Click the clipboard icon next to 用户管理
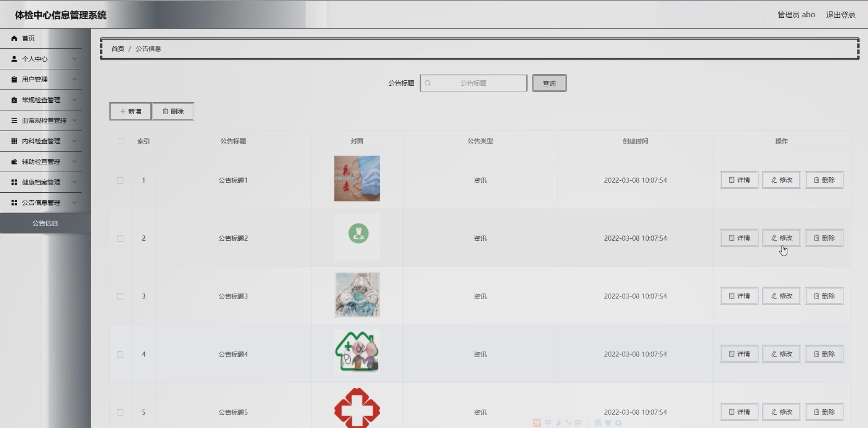This screenshot has height=428, width=868. click(x=14, y=79)
